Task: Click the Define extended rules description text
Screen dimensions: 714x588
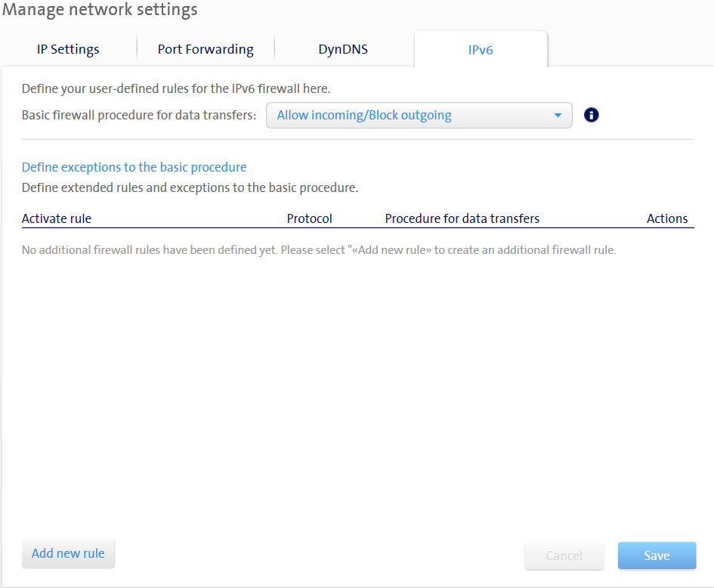Action: [x=190, y=187]
